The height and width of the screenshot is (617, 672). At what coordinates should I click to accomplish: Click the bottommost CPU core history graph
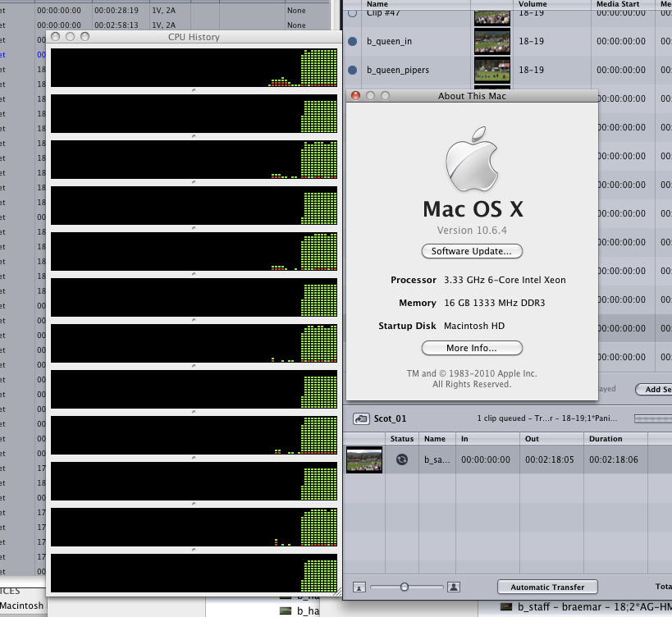[x=194, y=573]
